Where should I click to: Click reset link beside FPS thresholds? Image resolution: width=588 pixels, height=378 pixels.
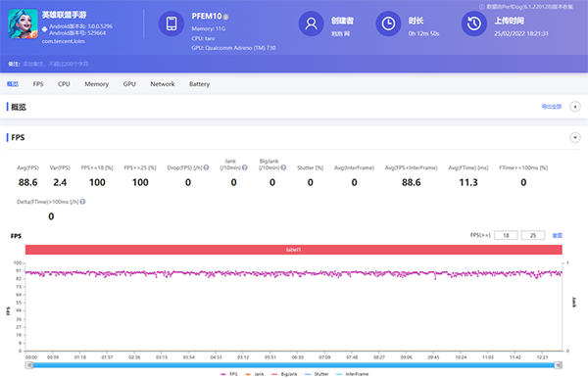(x=558, y=235)
